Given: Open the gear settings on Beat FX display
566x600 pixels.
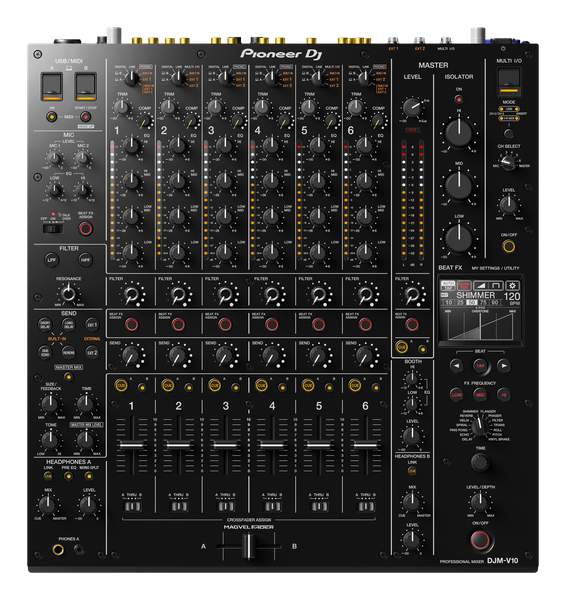Looking at the screenshot, I should click(x=512, y=285).
